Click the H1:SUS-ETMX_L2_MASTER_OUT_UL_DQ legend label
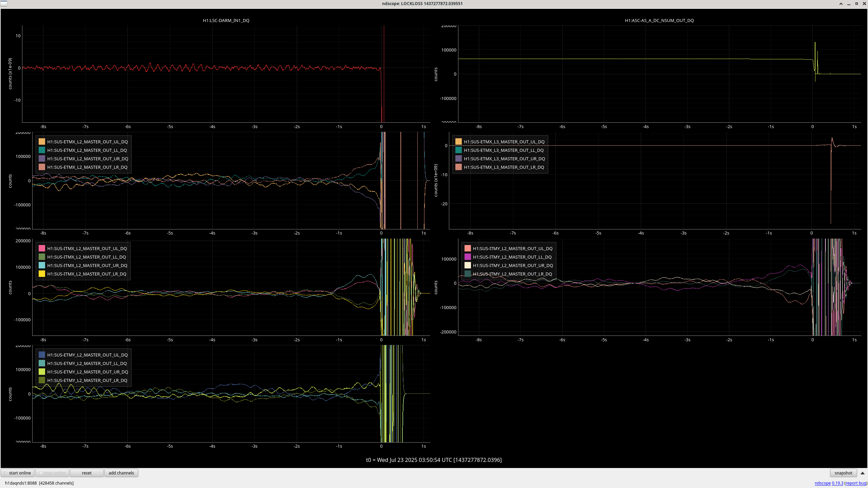 [87, 142]
